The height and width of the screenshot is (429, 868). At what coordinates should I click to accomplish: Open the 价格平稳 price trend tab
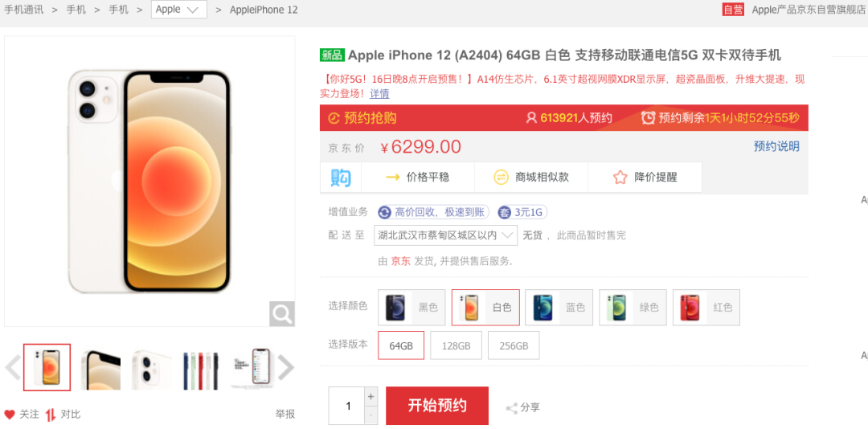tap(418, 177)
